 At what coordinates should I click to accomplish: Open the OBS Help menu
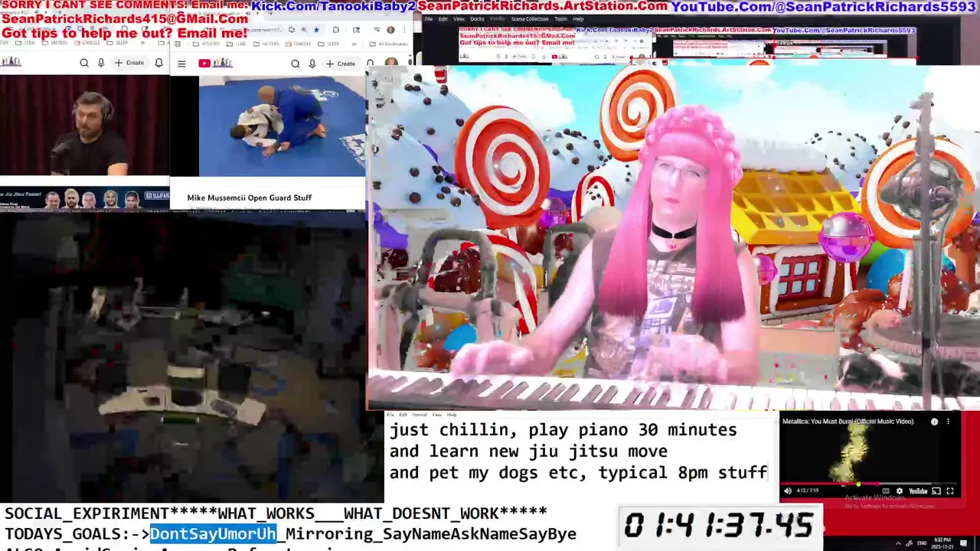(578, 19)
